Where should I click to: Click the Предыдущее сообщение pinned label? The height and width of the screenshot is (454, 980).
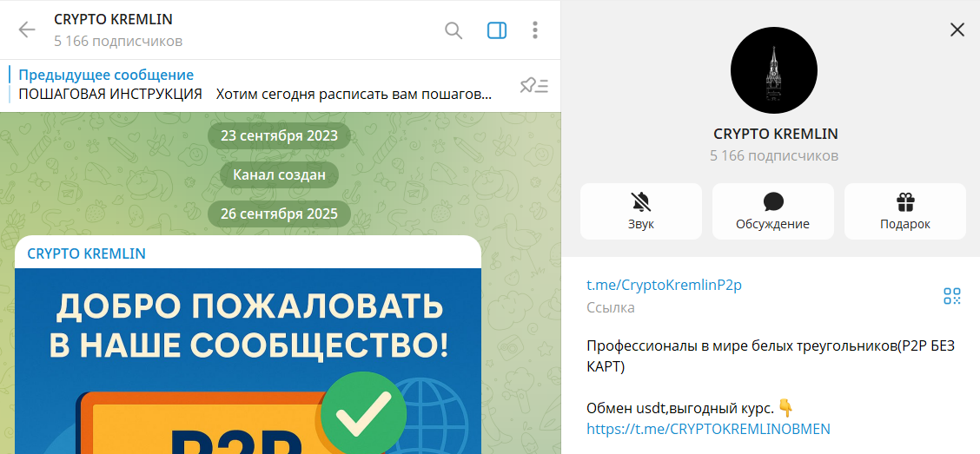106,76
